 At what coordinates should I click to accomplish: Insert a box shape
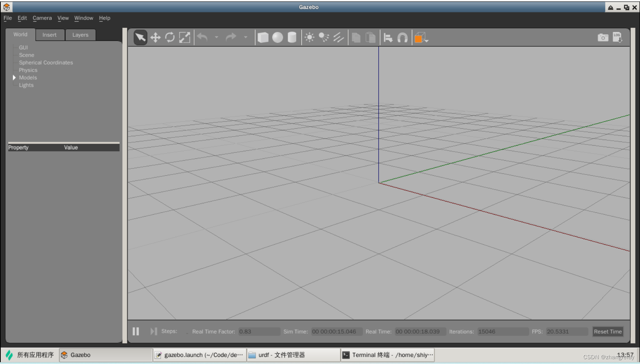click(263, 37)
